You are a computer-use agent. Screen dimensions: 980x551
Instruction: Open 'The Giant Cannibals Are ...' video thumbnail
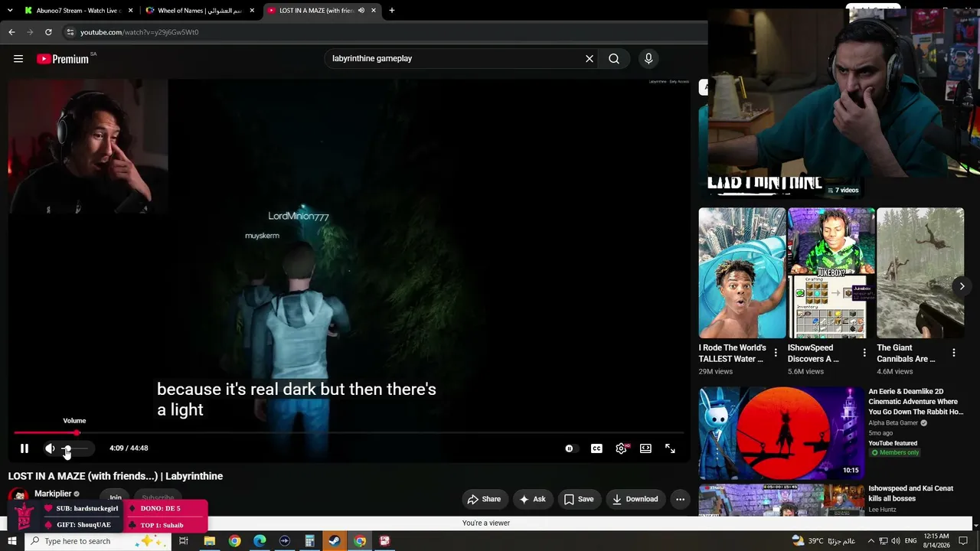[x=920, y=272]
